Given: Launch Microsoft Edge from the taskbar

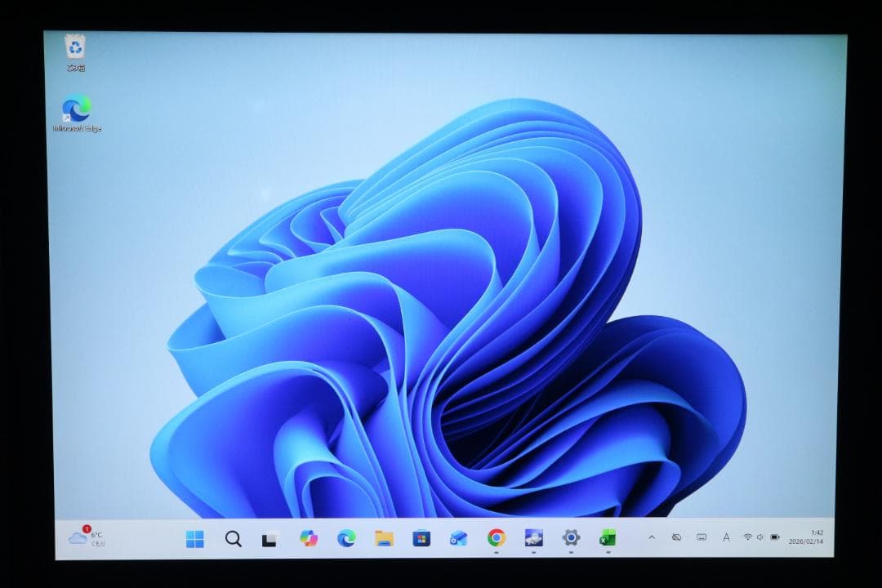Looking at the screenshot, I should coord(346,538).
